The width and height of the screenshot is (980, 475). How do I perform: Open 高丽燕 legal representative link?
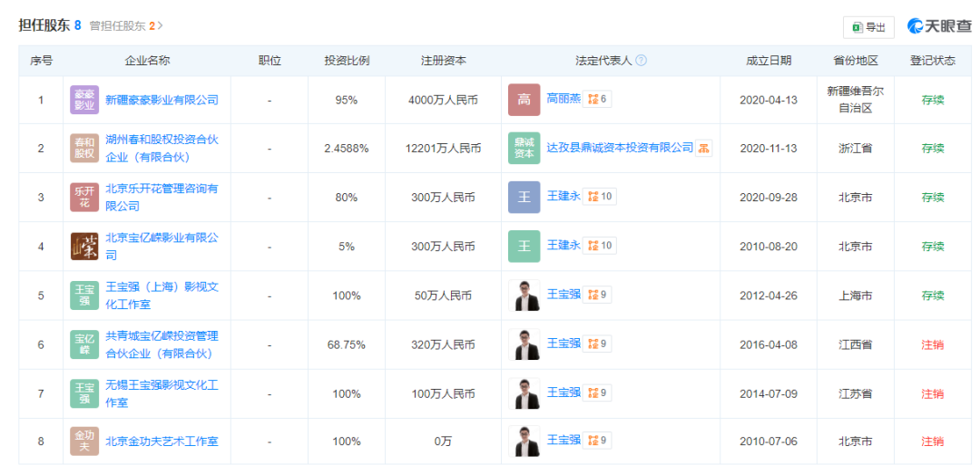tap(563, 99)
